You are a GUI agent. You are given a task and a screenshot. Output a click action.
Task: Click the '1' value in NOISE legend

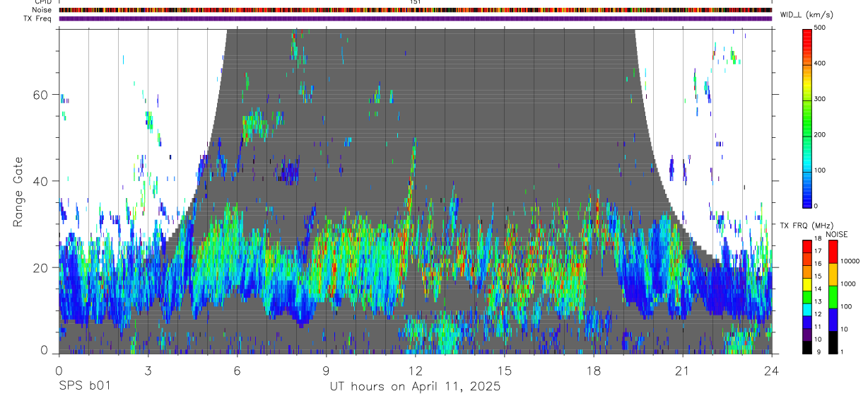click(840, 351)
